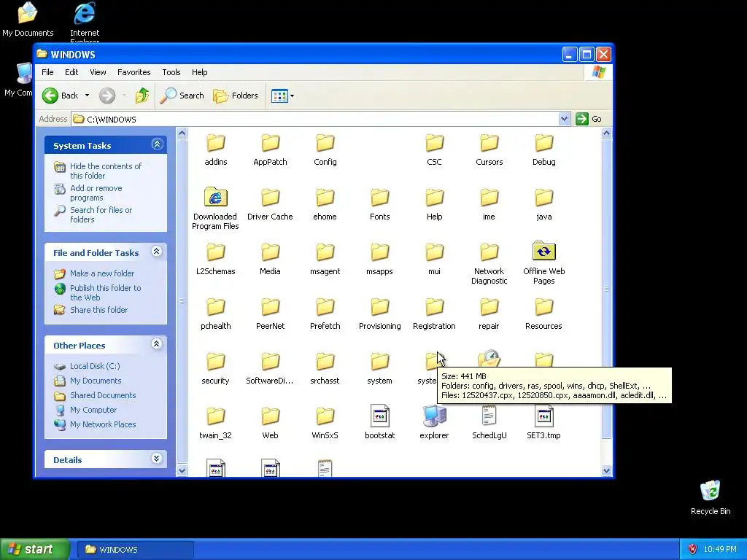Open the Back history dropdown arrow
The image size is (747, 560).
pyautogui.click(x=88, y=96)
